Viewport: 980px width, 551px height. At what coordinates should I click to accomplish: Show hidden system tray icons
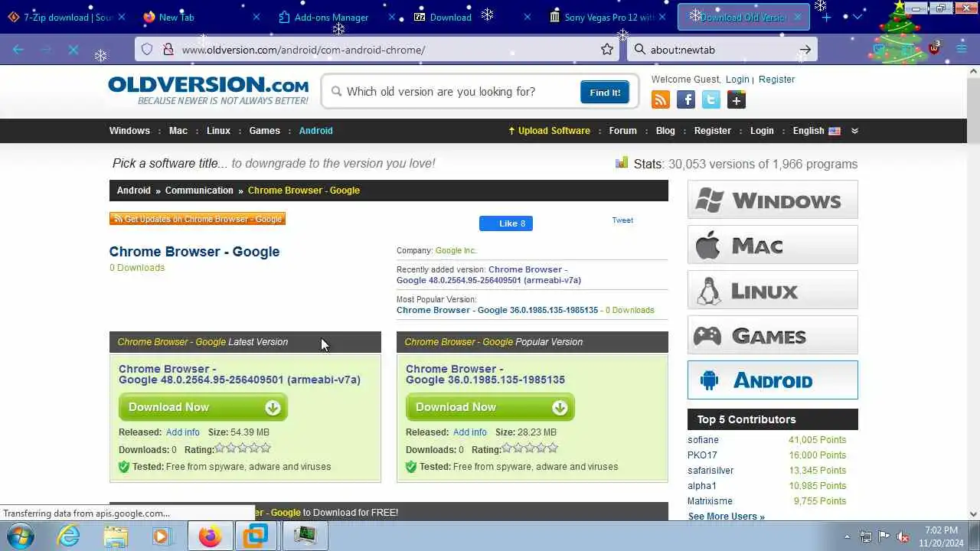point(847,536)
